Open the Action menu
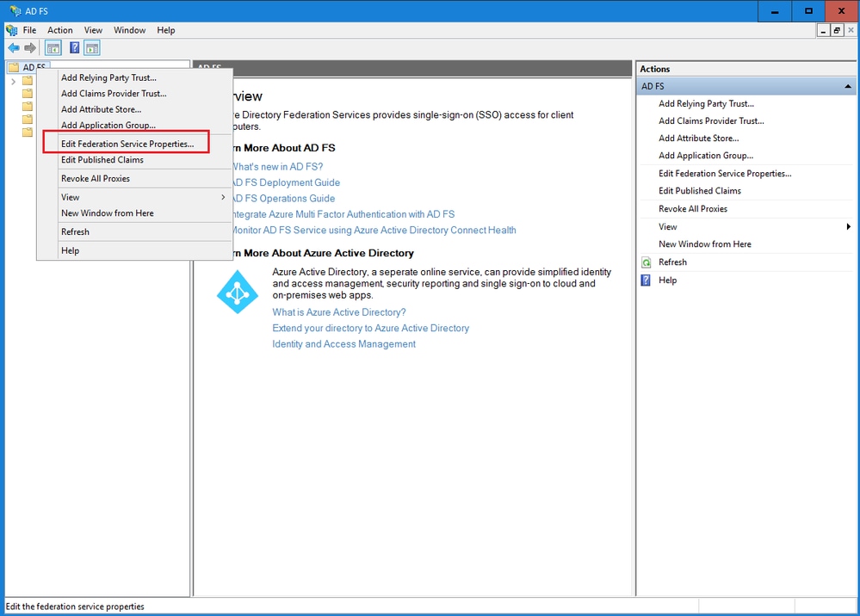Screen dimensions: 860x616 click(x=59, y=30)
